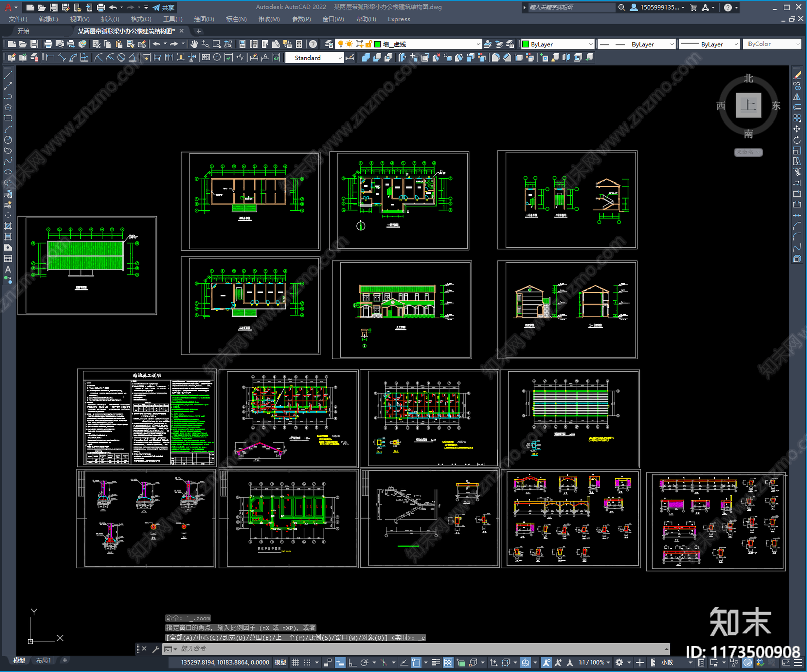Click the Share paper-plane icon
The image size is (807, 672).
pyautogui.click(x=156, y=7)
